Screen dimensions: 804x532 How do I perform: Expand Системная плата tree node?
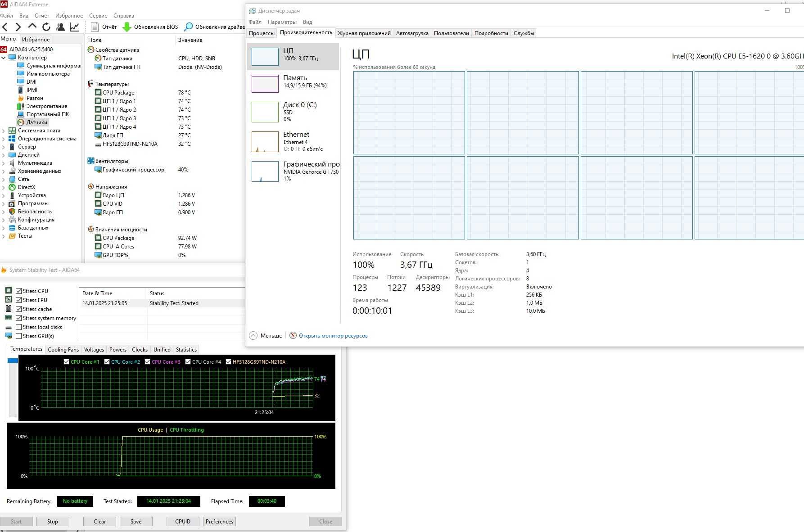coord(4,131)
